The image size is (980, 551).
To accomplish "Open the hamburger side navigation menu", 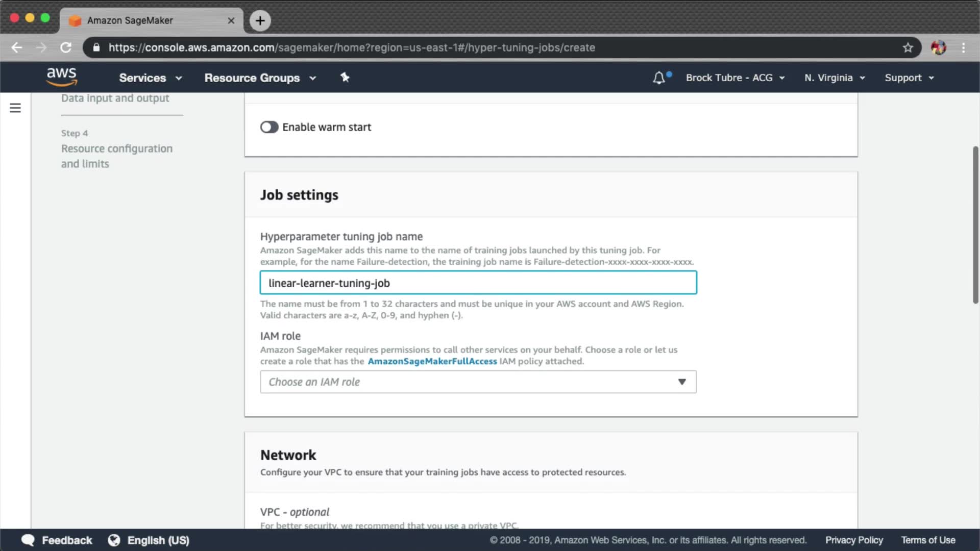I will point(15,108).
